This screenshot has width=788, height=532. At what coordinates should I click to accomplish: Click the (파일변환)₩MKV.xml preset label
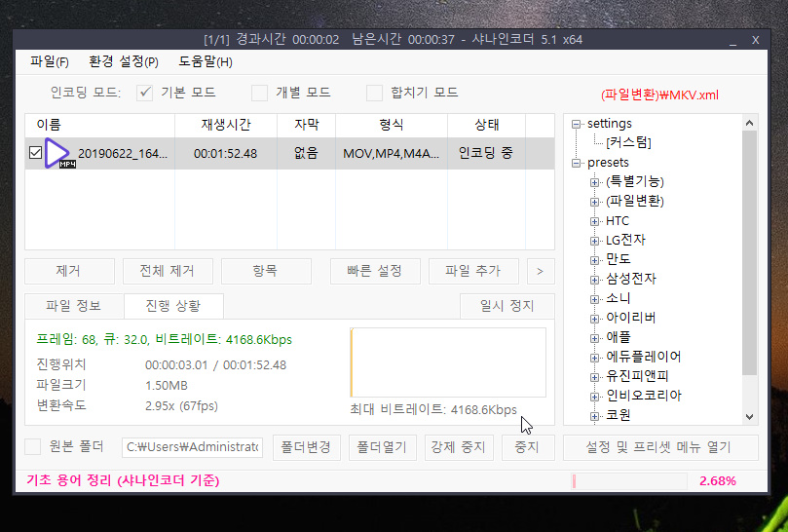pos(659,95)
